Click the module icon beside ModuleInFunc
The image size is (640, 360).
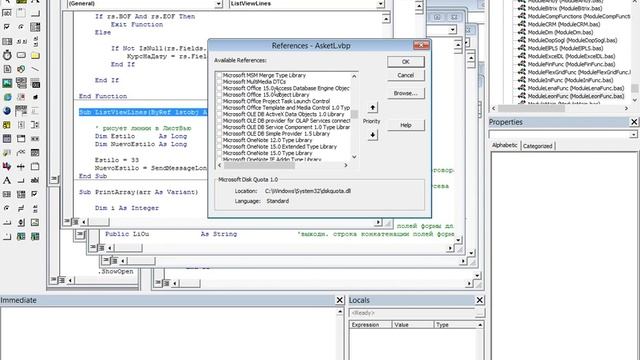[521, 80]
